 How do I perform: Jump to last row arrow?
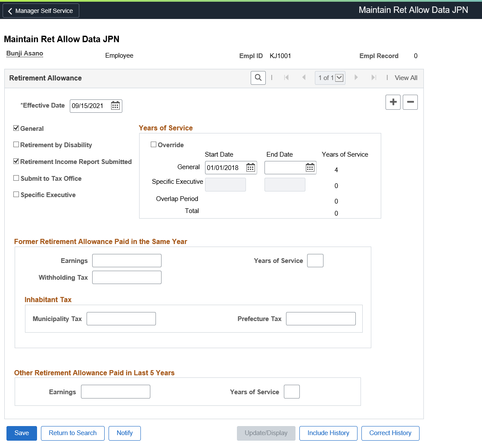pos(373,77)
